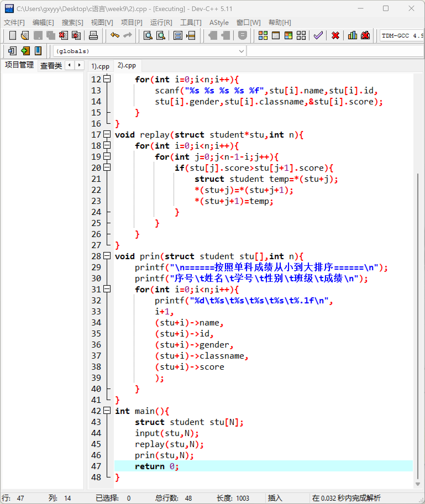Open the 视图[V] menu

click(x=102, y=22)
